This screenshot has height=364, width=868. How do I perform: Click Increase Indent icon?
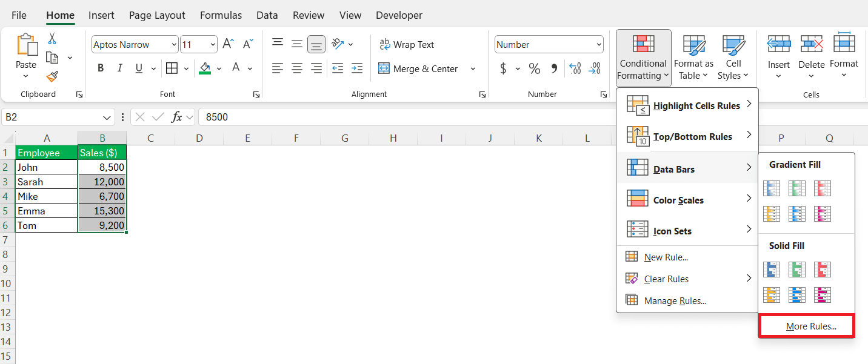coord(357,68)
